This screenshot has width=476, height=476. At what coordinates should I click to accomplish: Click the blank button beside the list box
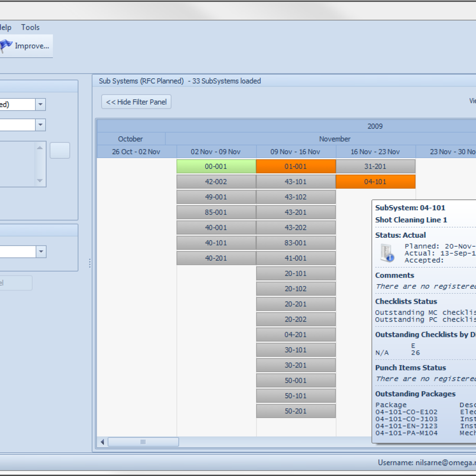(x=60, y=150)
